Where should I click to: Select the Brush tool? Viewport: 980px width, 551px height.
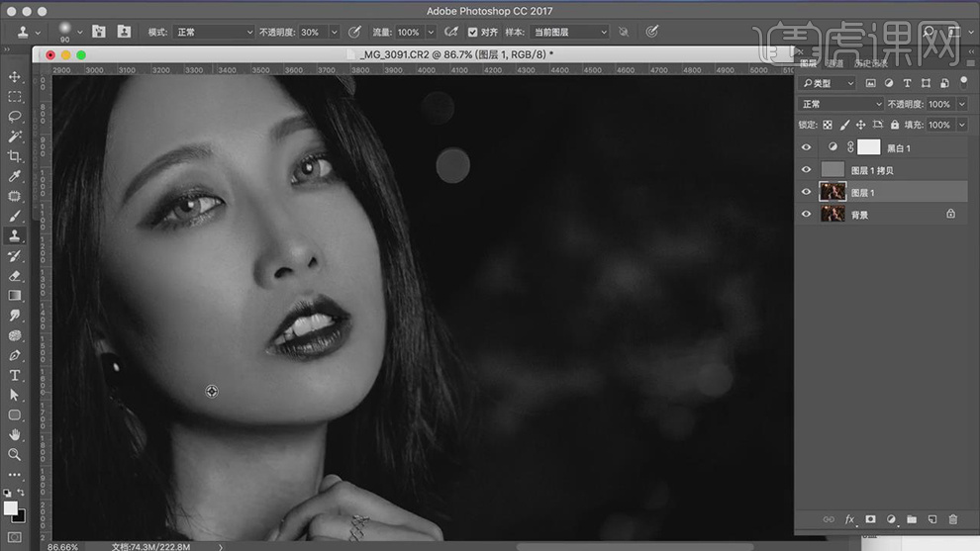tap(15, 217)
